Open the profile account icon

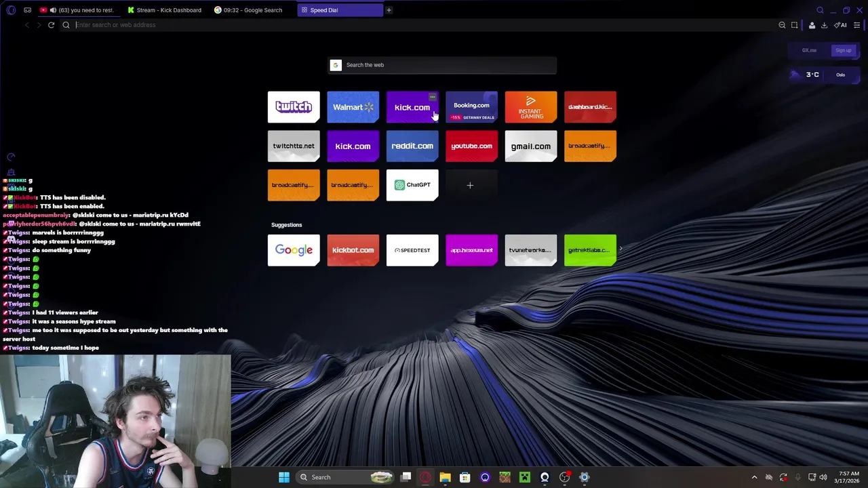pyautogui.click(x=812, y=25)
